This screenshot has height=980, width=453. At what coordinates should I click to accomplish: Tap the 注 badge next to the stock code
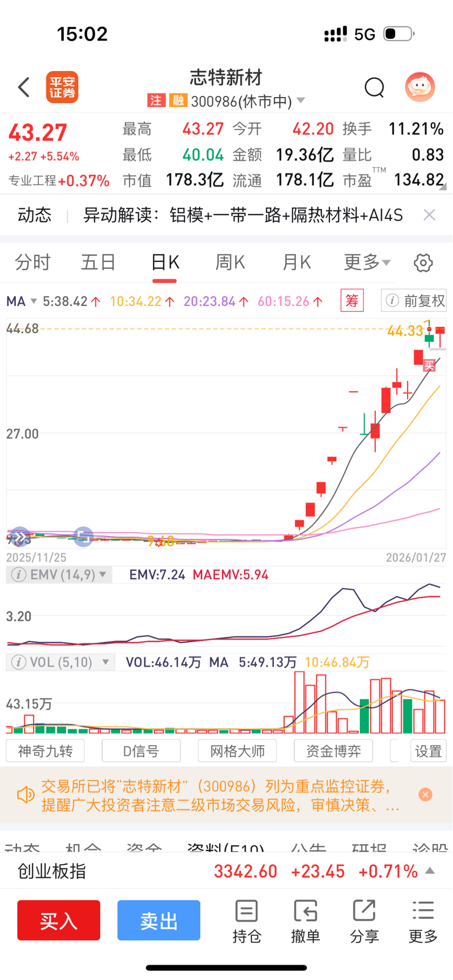pos(156,101)
